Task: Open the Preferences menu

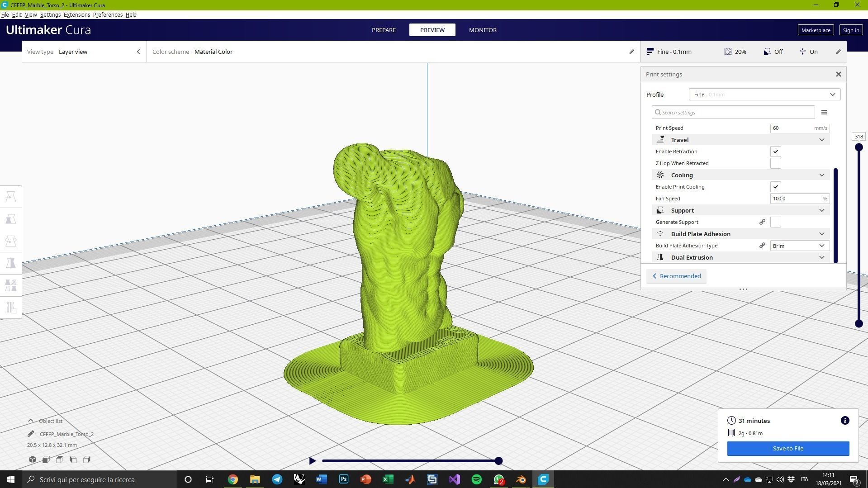Action: 108,15
